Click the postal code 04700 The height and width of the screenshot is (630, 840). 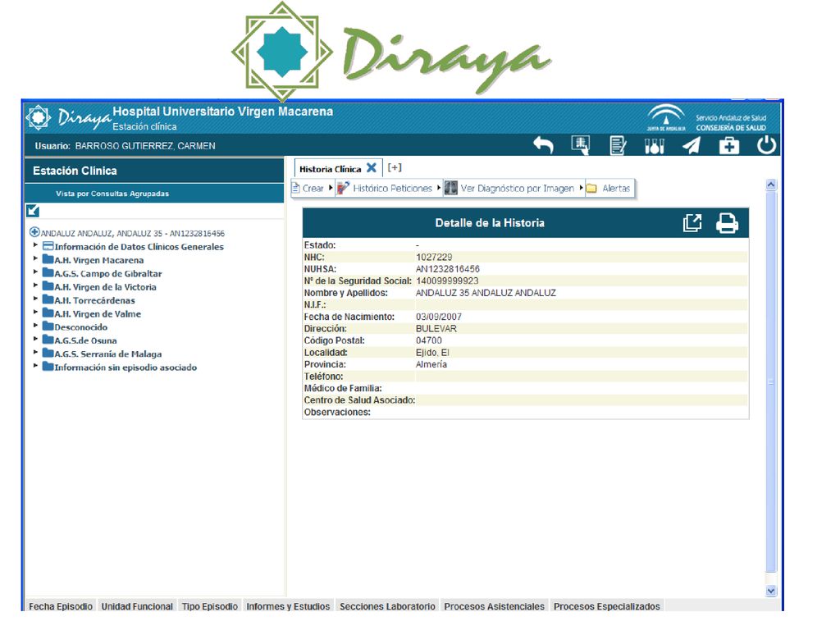pos(428,340)
